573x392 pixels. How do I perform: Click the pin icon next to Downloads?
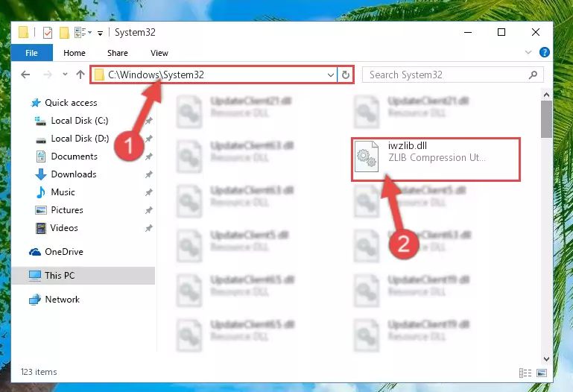click(x=149, y=174)
